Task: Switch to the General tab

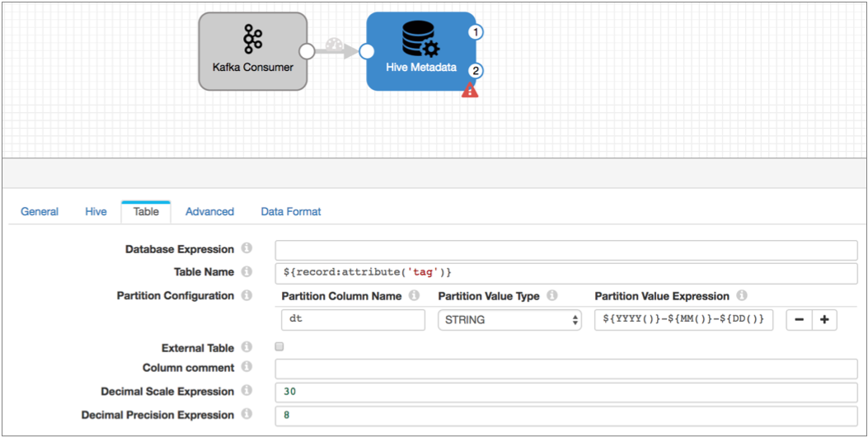Action: 40,211
